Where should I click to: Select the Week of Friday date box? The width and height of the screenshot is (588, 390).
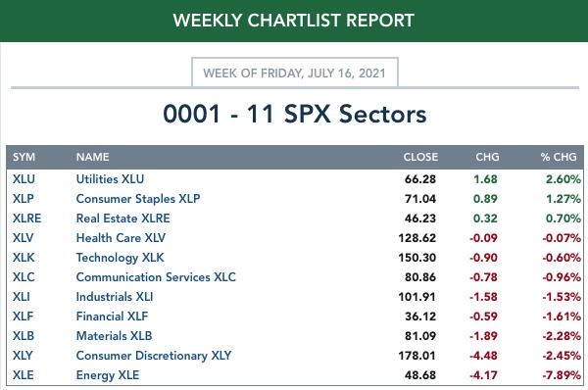[x=294, y=73]
